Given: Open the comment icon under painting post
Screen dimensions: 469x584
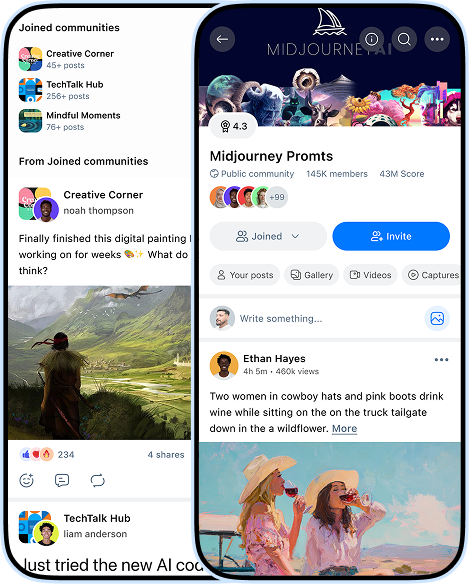Looking at the screenshot, I should click(x=62, y=480).
